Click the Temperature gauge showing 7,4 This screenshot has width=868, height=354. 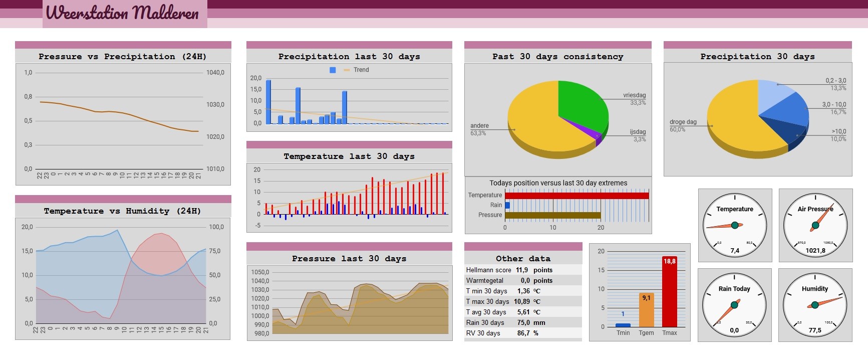point(735,225)
